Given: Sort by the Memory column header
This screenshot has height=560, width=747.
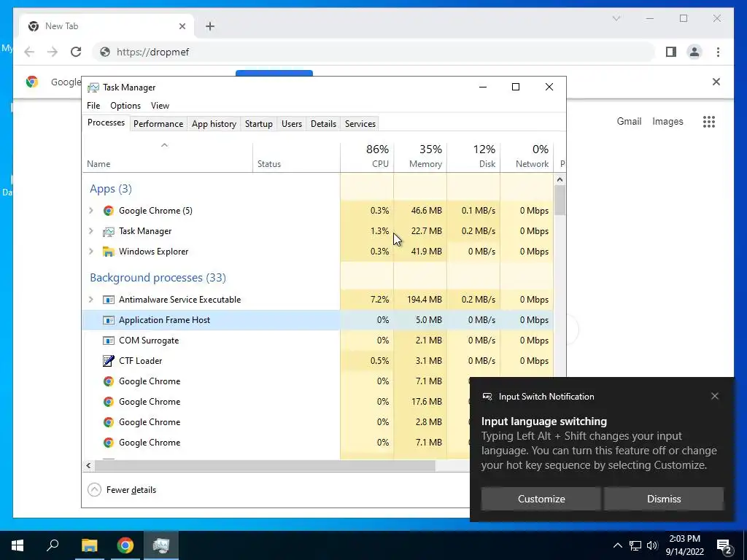Looking at the screenshot, I should coord(420,156).
